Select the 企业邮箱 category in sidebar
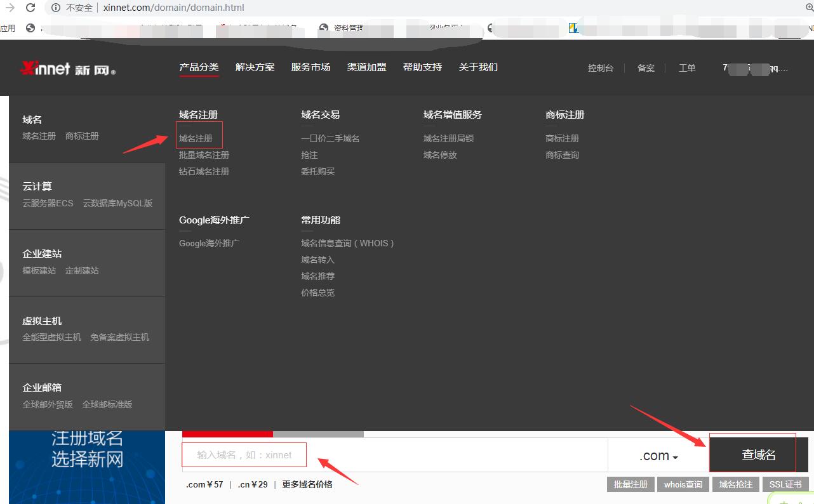 coord(42,388)
